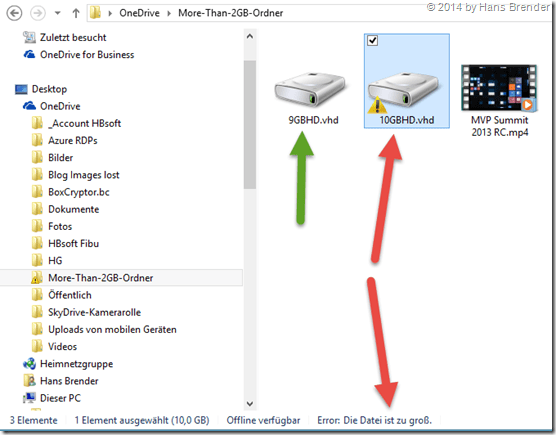Click the Desktop monitor icon
This screenshot has height=435, width=556.
21,89
